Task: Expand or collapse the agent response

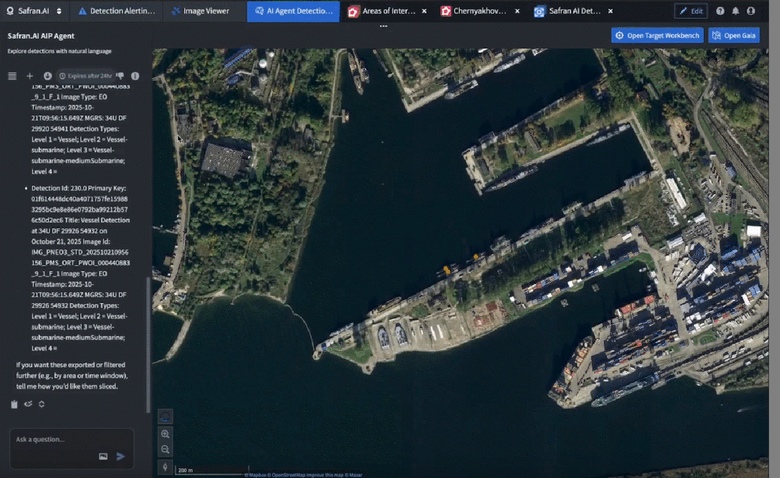Action: click(41, 404)
